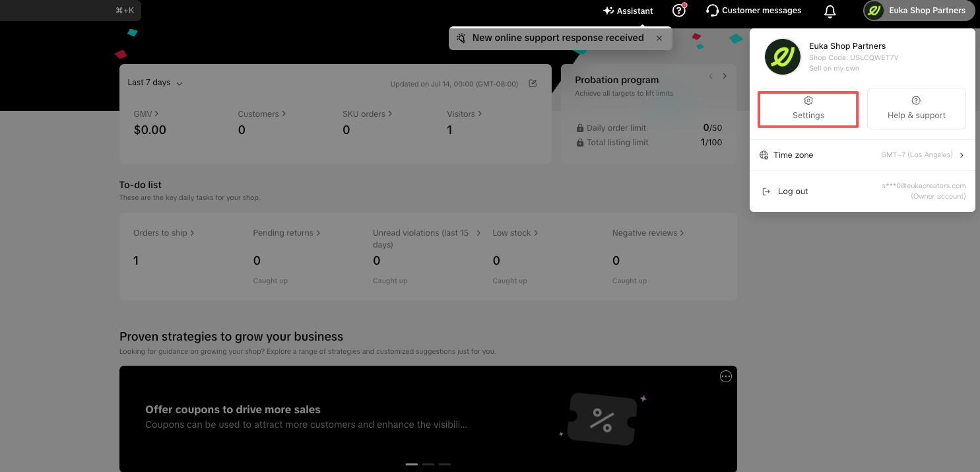Click the Offer coupons banner
This screenshot has width=980, height=472.
tap(428, 419)
